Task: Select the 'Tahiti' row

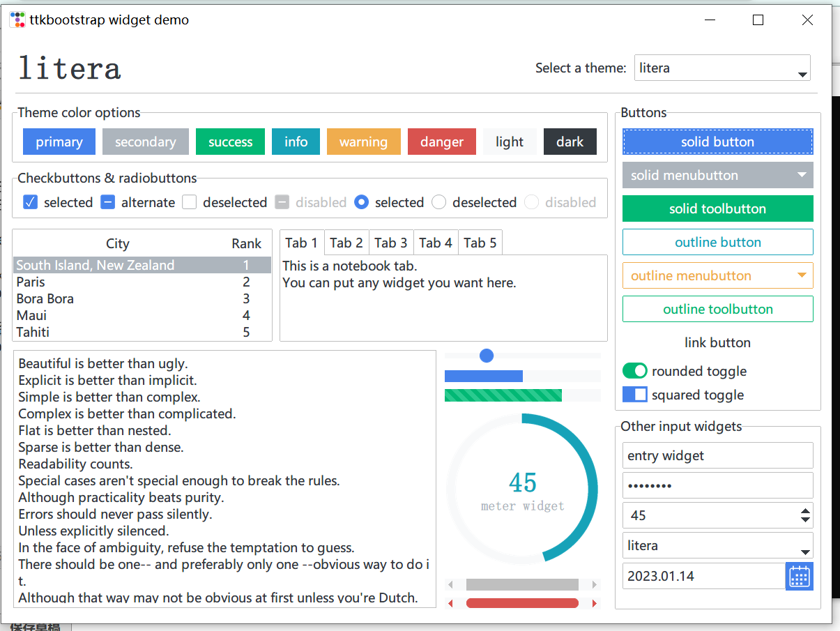Action: point(142,332)
